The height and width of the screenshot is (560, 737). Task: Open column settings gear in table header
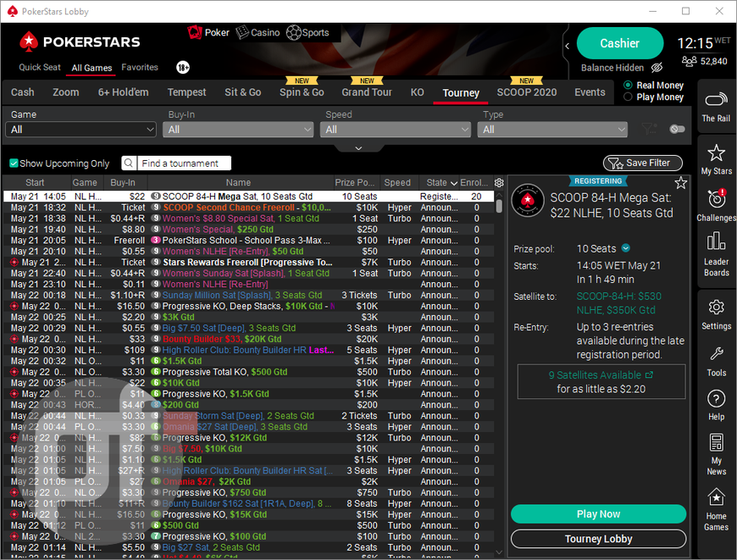tap(499, 182)
